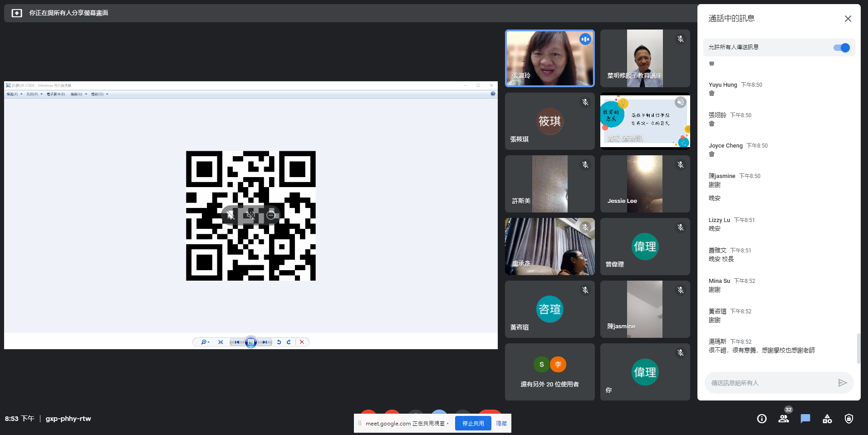
Task: Click the muted speaker icon on presentation tile
Action: click(x=680, y=102)
